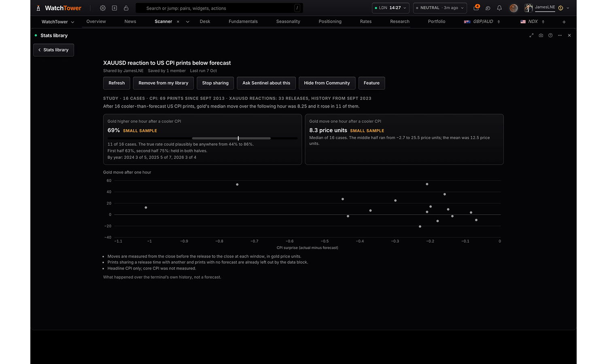Open the Positioning tab
607x364 pixels.
coord(330,21)
